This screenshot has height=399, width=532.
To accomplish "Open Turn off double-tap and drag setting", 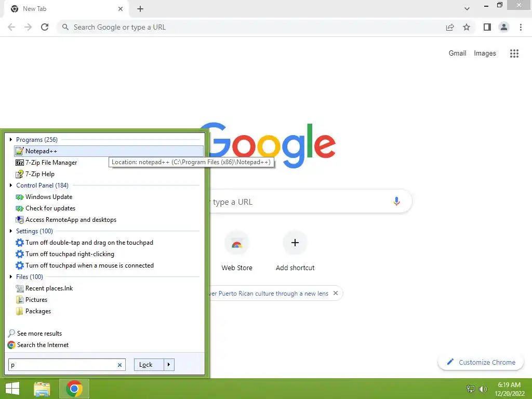I will [89, 243].
